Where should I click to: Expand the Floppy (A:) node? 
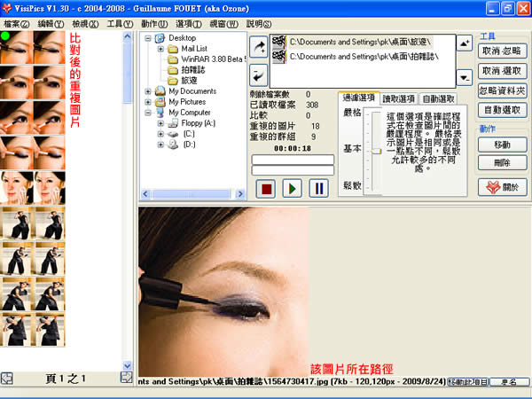[160, 123]
